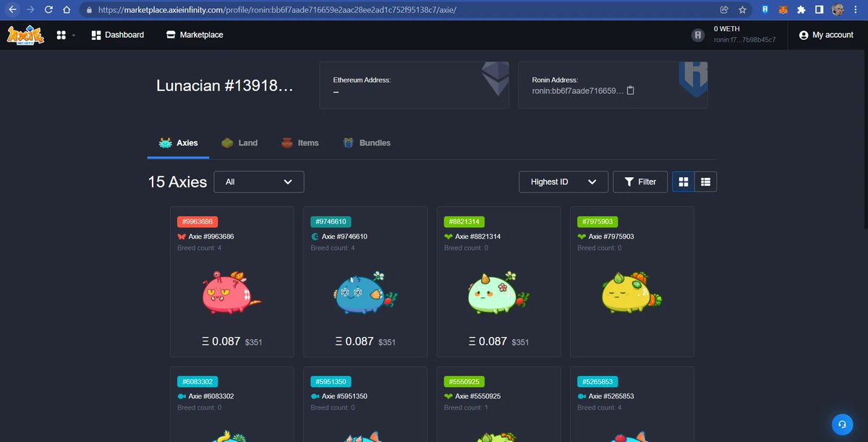Click the Lunacian #13918… profile name
Viewport: 868px width, 442px height.
click(x=225, y=85)
